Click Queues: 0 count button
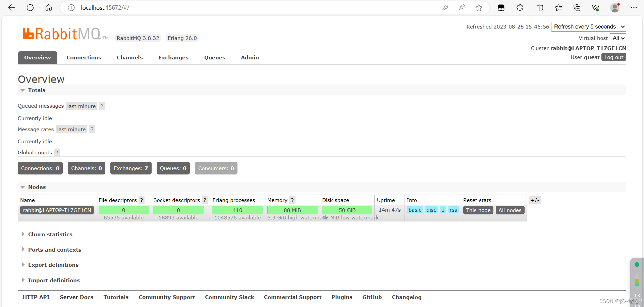The height and width of the screenshot is (307, 644). coord(173,168)
